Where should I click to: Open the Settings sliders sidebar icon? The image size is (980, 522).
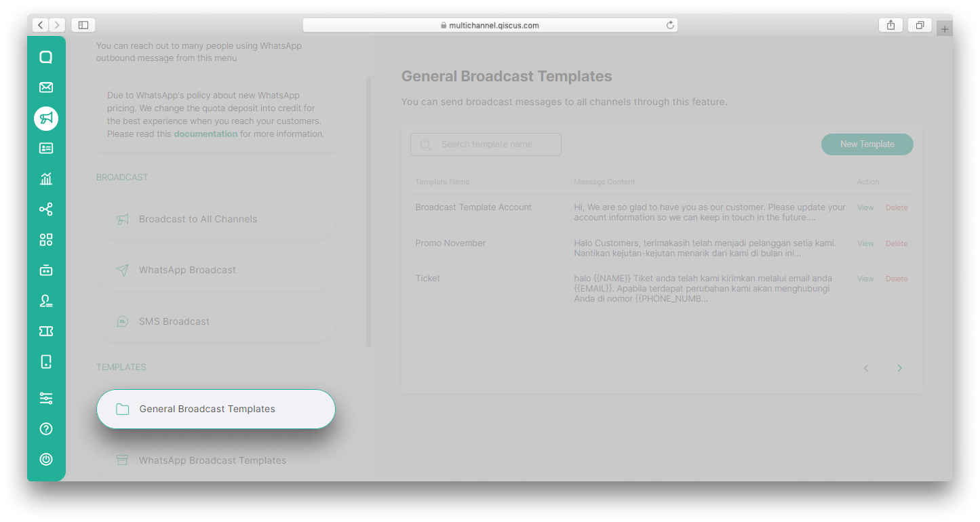click(46, 399)
